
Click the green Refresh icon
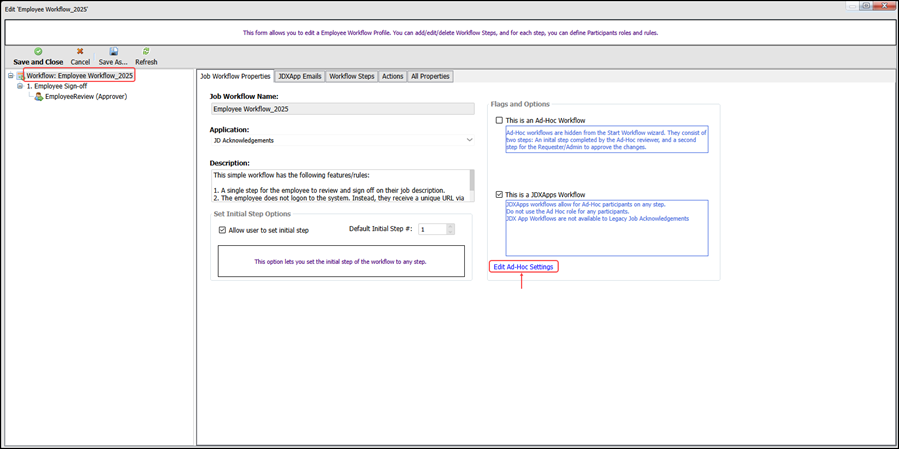pos(146,51)
